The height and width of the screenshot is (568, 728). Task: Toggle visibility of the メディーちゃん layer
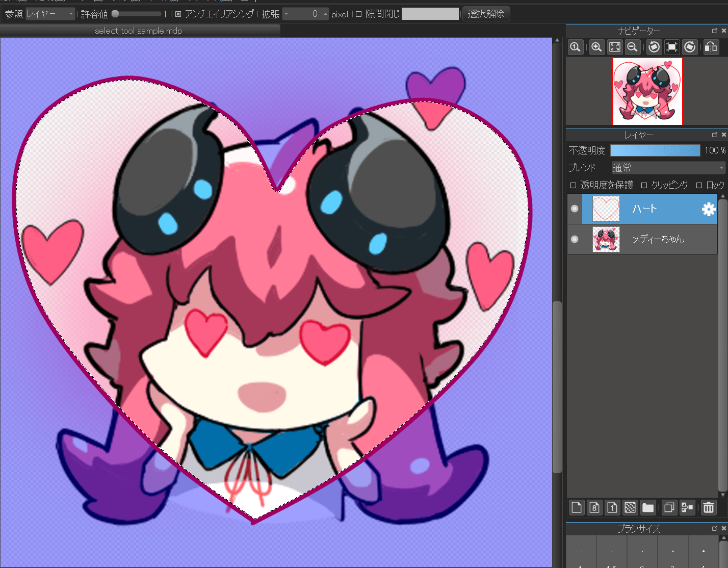575,239
